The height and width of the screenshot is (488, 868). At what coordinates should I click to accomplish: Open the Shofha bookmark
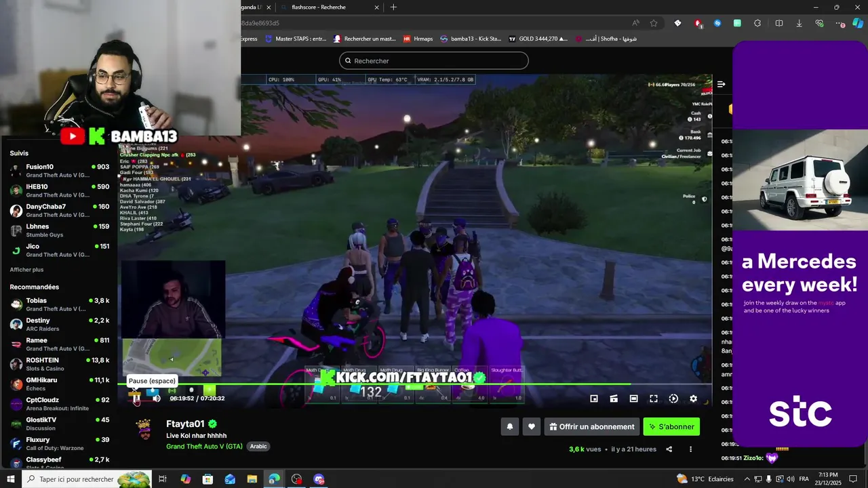[x=606, y=39]
